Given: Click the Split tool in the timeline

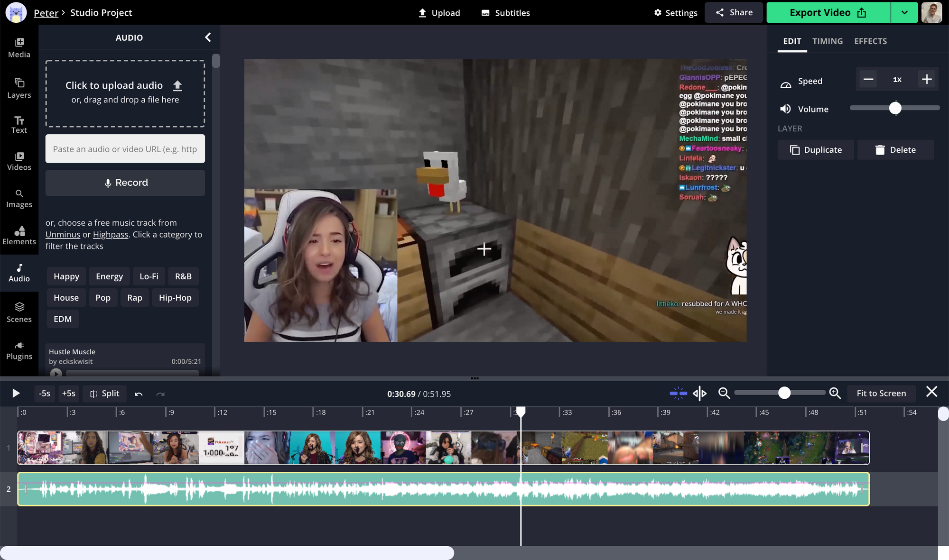Looking at the screenshot, I should (x=104, y=393).
